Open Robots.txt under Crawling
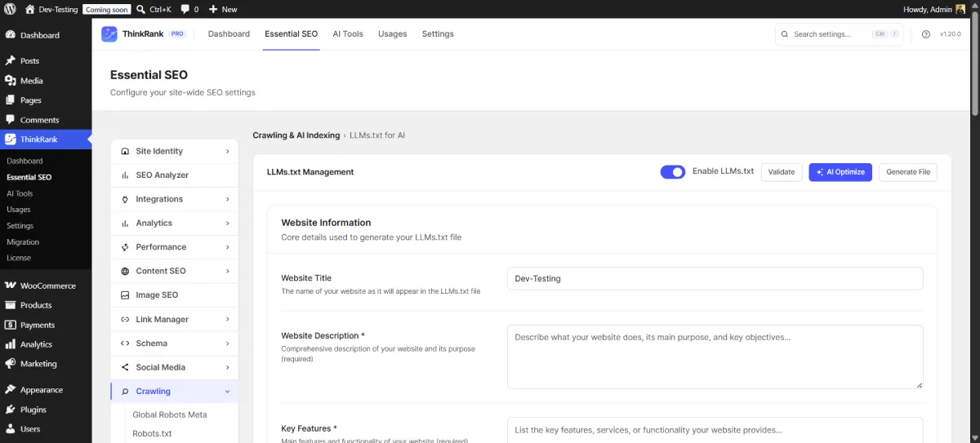Viewport: 980px width, 443px height. (153, 434)
